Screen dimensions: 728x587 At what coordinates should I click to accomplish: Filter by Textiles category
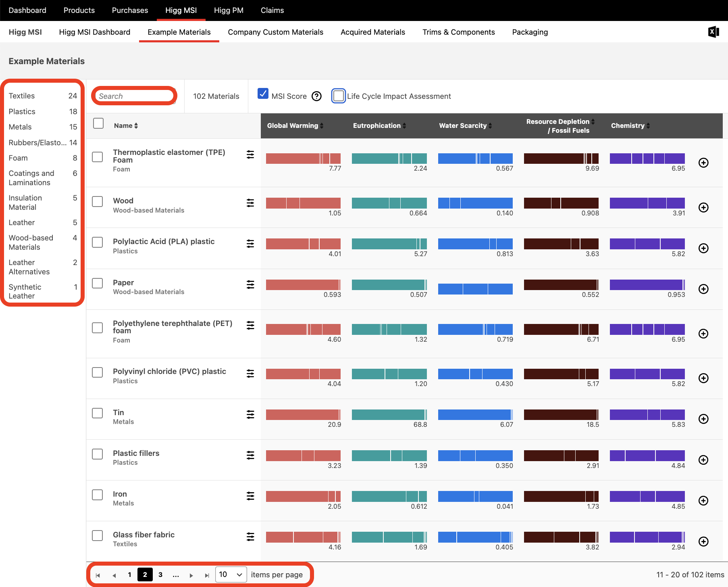[x=43, y=96]
